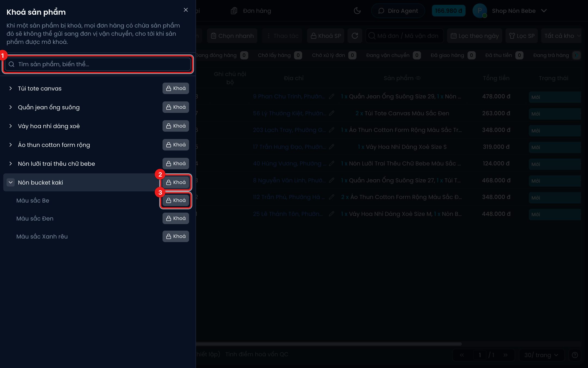Viewport: 588px width, 368px height.
Task: Expand the Túi tote canvas product
Action: tap(10, 88)
